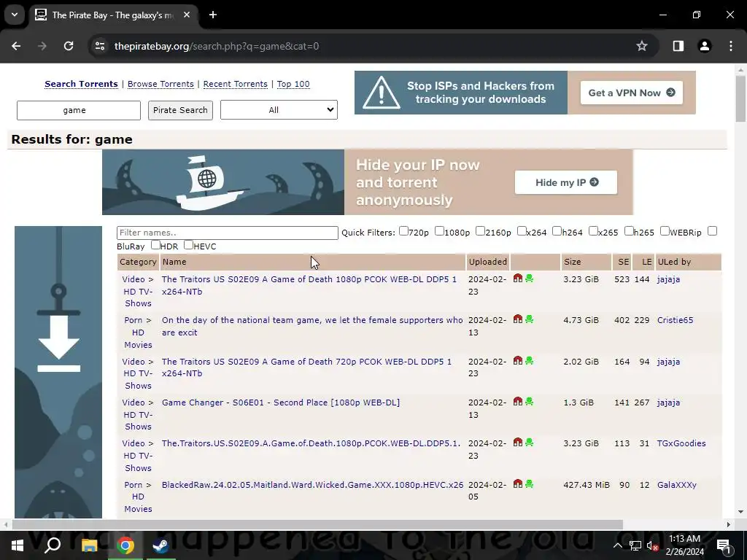The height and width of the screenshot is (560, 747).
Task: Open the Chrome profile icon
Action: [x=705, y=46]
